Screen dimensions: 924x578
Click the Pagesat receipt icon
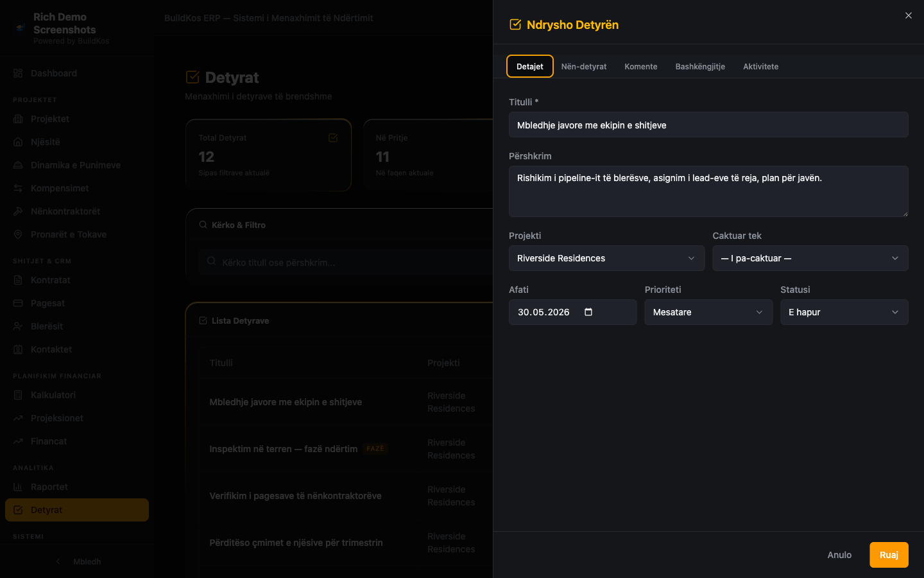coord(18,303)
